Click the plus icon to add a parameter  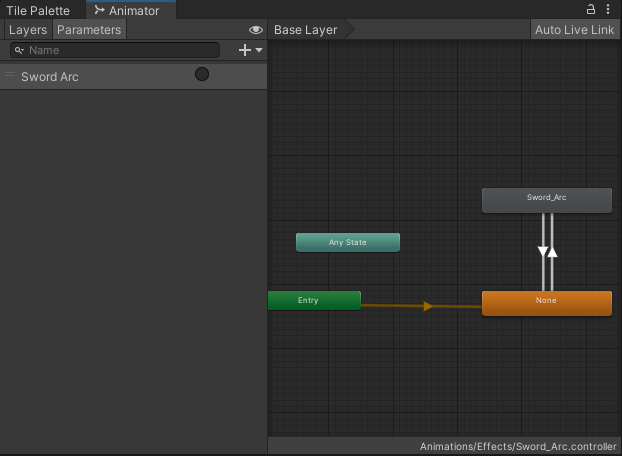245,50
